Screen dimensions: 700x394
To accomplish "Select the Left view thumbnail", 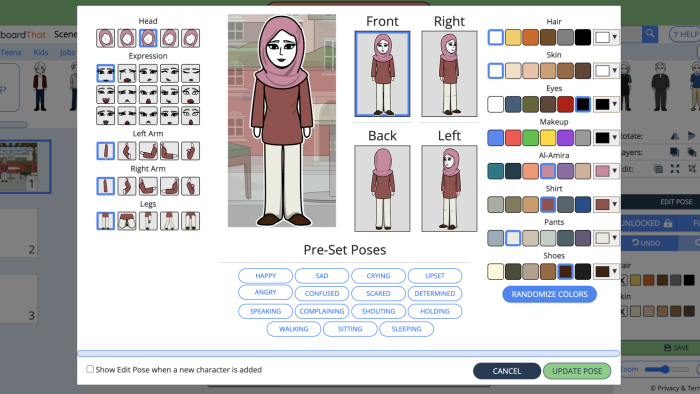I will tap(449, 188).
